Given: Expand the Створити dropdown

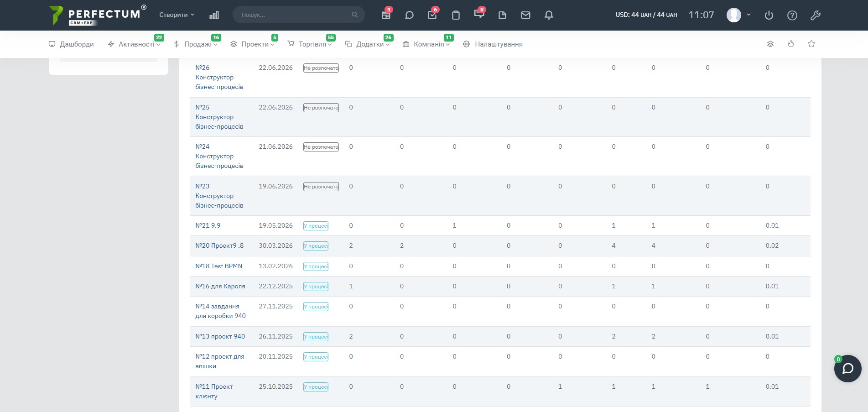Looking at the screenshot, I should click(177, 15).
